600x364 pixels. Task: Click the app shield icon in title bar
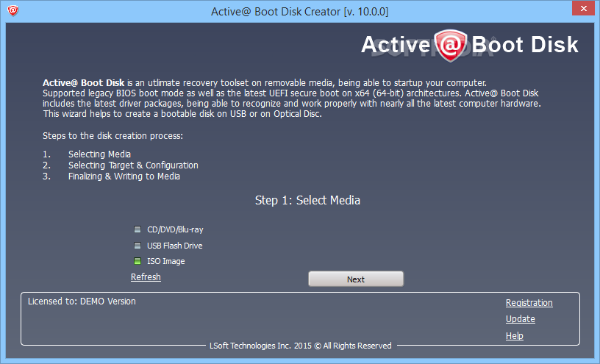coord(13,10)
